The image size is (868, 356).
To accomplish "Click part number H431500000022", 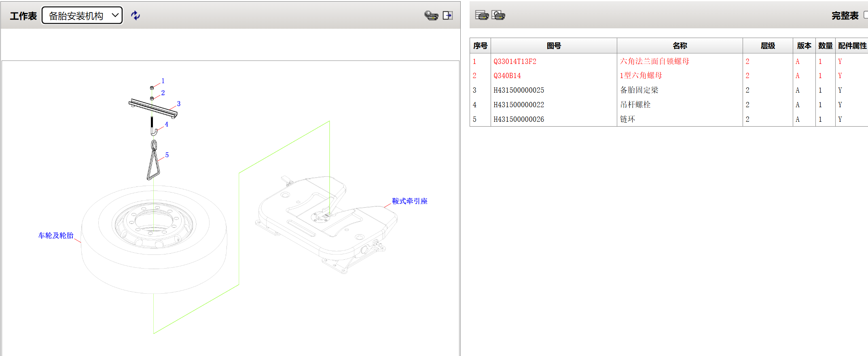I will pyautogui.click(x=519, y=105).
